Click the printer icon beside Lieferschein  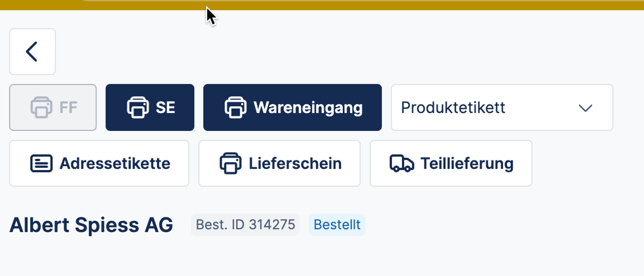pyautogui.click(x=230, y=163)
